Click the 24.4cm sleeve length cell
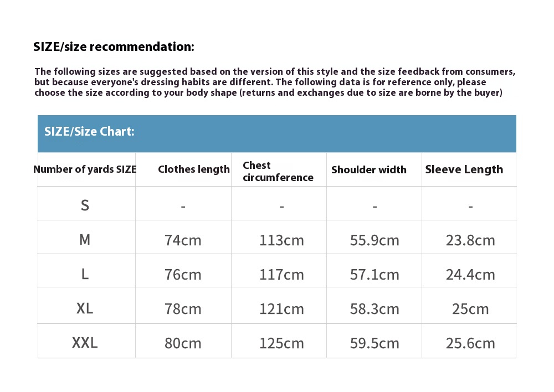554x392 pixels. [470, 275]
